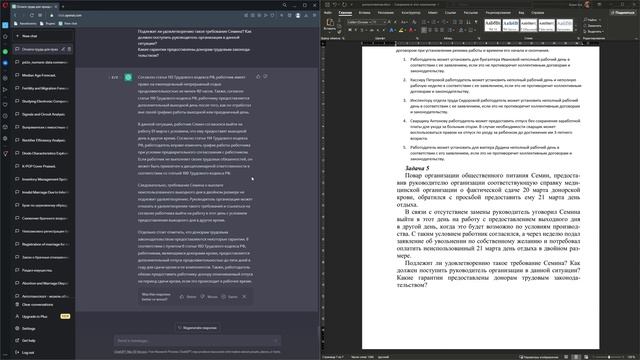The width and height of the screenshot is (640, 360).
Task: Click the Opera sidebar home icon
Action: tap(5, 36)
